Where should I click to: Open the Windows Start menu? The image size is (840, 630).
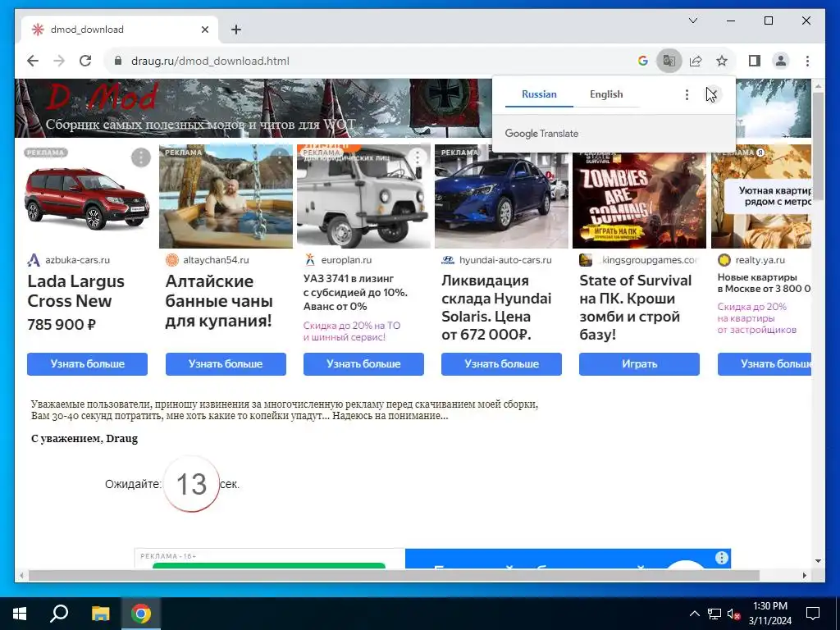pos(20,614)
